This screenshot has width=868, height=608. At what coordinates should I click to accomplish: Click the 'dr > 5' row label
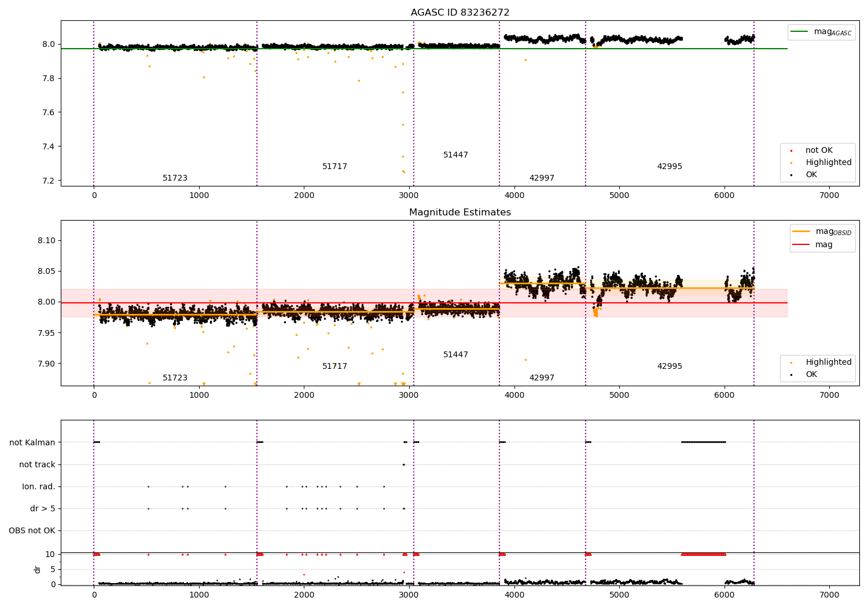pos(43,509)
